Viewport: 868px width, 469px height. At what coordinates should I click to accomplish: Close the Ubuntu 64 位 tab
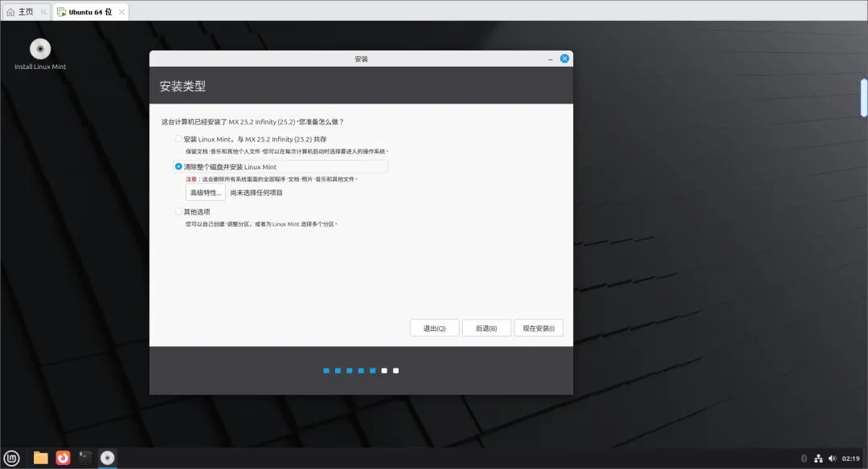click(x=122, y=11)
